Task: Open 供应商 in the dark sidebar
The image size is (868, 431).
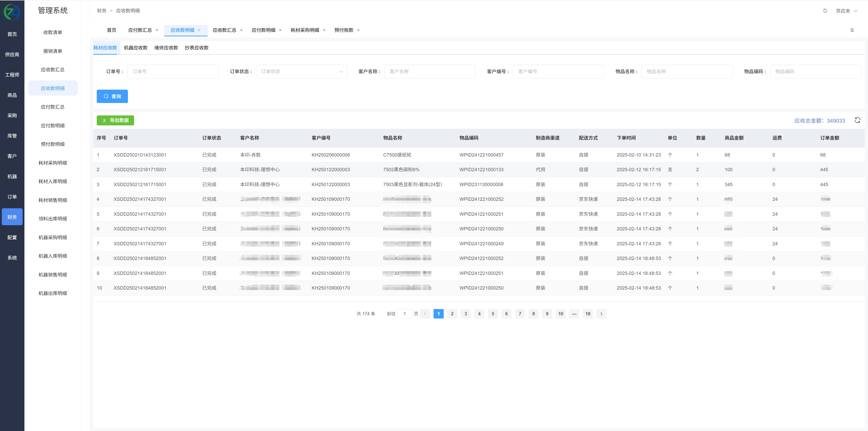Action: coord(12,54)
